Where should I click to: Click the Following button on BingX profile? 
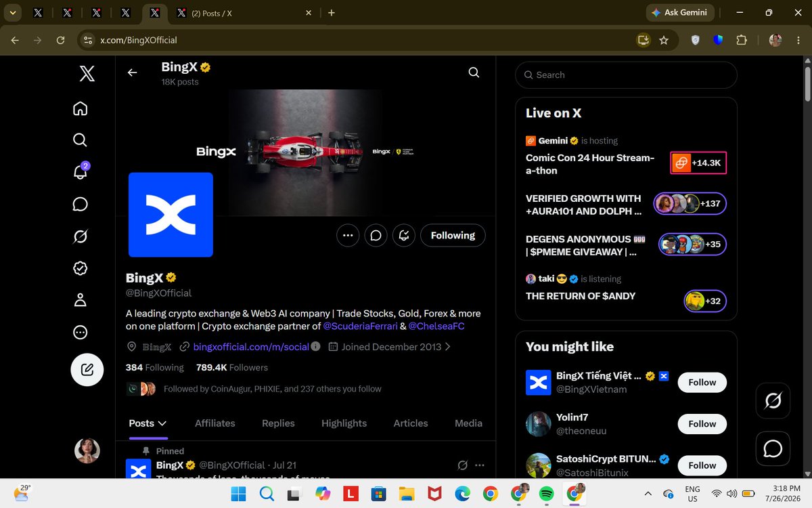[453, 235]
